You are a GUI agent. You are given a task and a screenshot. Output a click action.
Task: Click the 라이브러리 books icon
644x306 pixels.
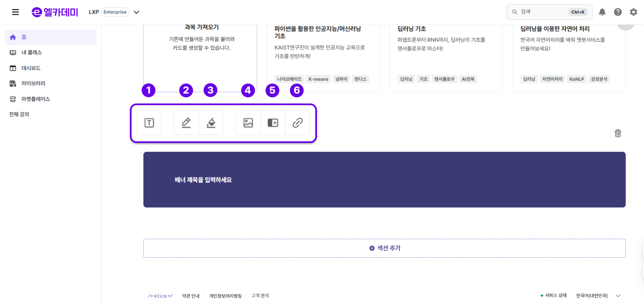click(13, 84)
